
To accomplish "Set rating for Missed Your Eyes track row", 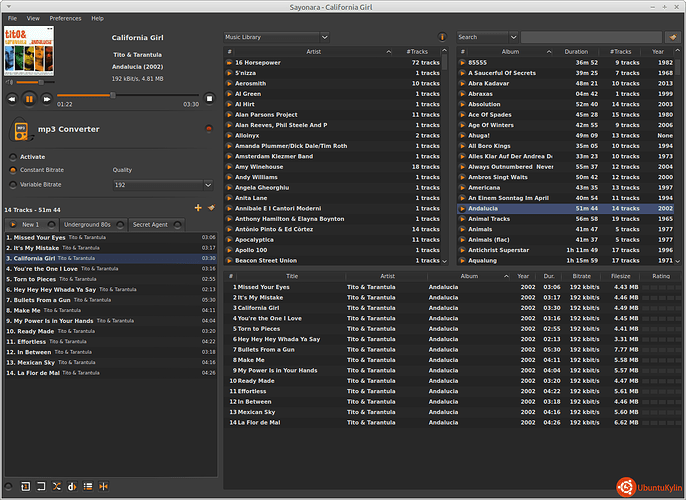I will (662, 287).
